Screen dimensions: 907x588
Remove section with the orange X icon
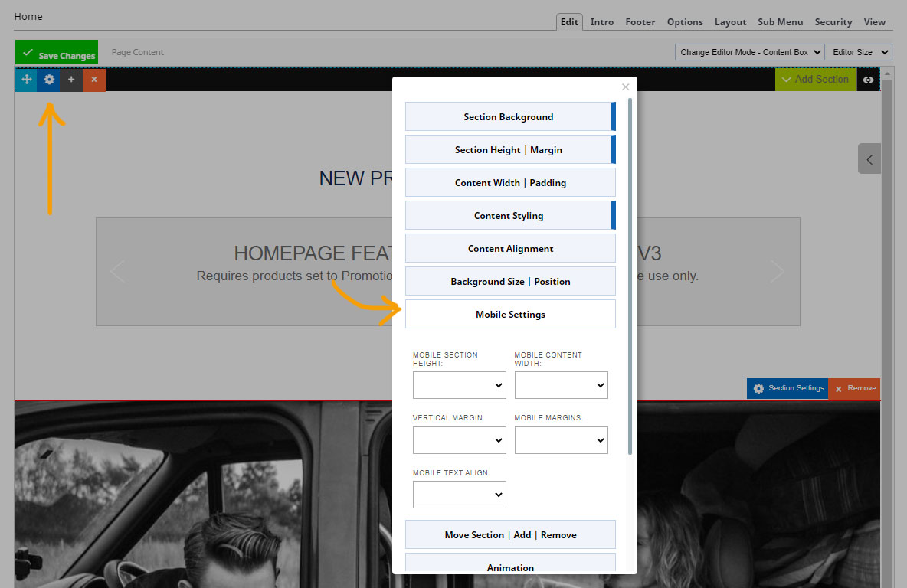[x=93, y=80]
